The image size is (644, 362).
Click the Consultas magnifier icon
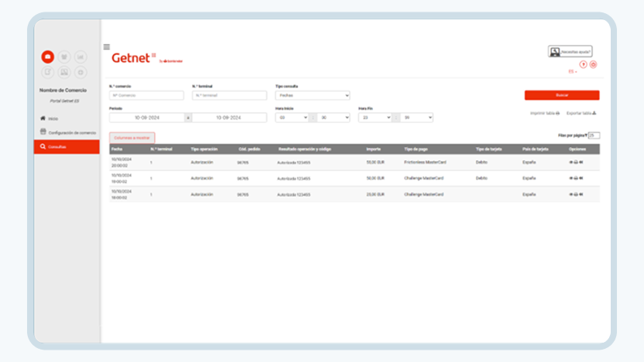[x=43, y=146]
